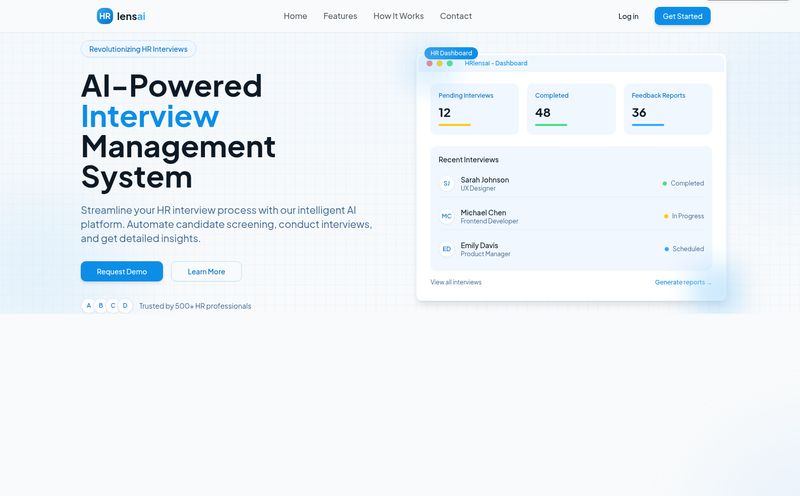Click the Log in link
This screenshot has height=496, width=800.
tap(628, 16)
